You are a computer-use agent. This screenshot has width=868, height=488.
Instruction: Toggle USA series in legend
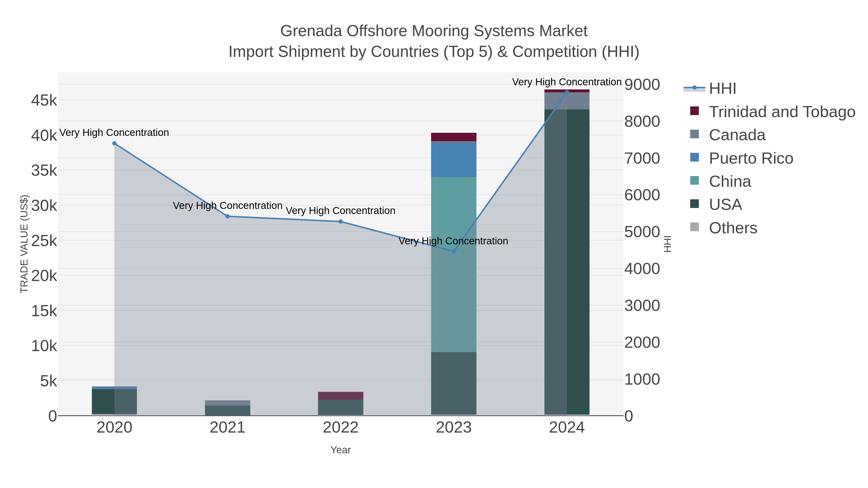tap(716, 204)
